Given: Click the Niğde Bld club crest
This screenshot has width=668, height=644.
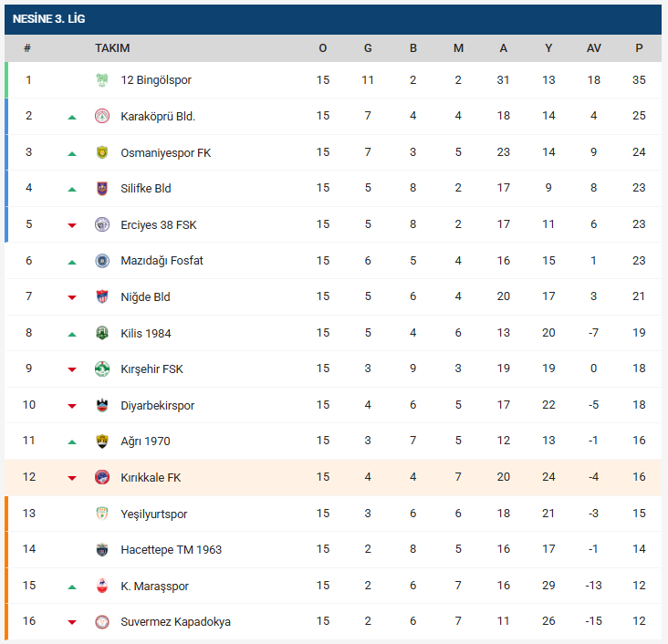Looking at the screenshot, I should pos(102,296).
